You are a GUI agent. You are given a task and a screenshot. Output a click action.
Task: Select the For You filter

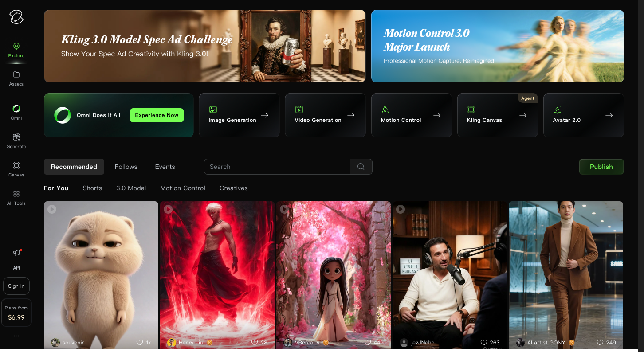point(56,188)
